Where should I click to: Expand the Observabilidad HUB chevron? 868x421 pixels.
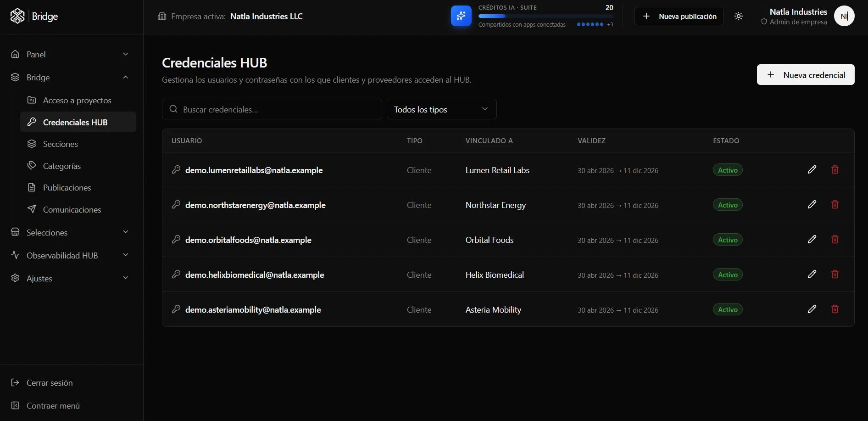126,255
